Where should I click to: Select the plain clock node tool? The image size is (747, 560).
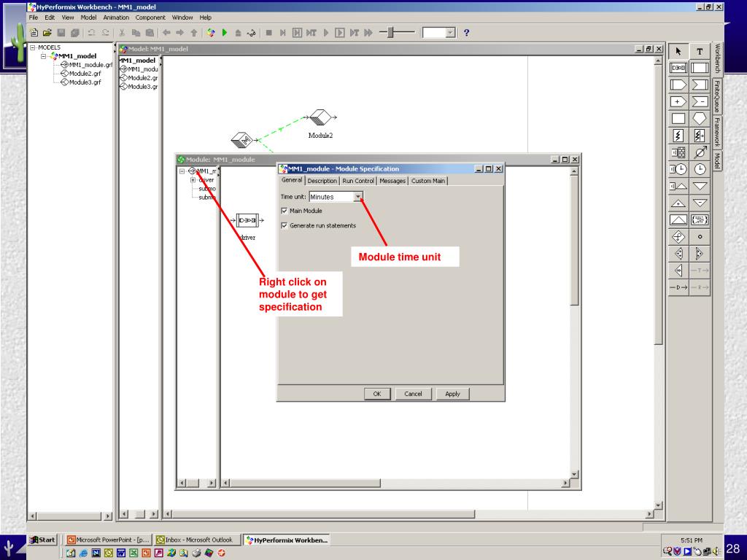click(700, 169)
